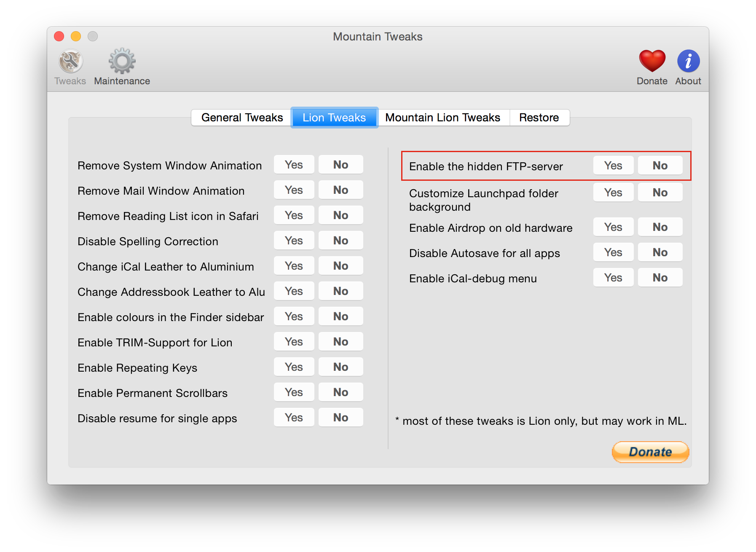The width and height of the screenshot is (756, 552).
Task: Click Yes for Disable resume for single apps
Action: [294, 418]
